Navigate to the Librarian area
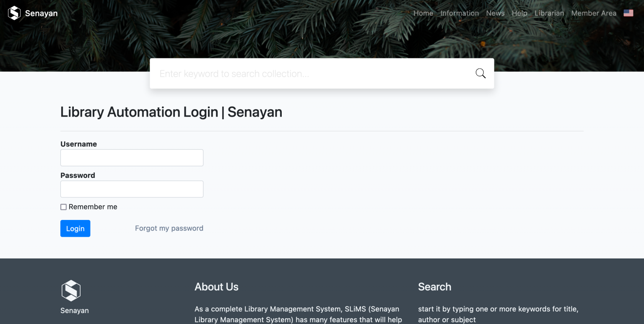Image resolution: width=644 pixels, height=324 pixels. pyautogui.click(x=549, y=13)
